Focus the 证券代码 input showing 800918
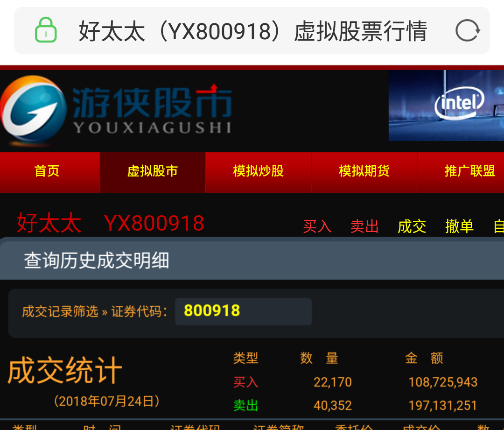504x430 pixels. [x=243, y=311]
